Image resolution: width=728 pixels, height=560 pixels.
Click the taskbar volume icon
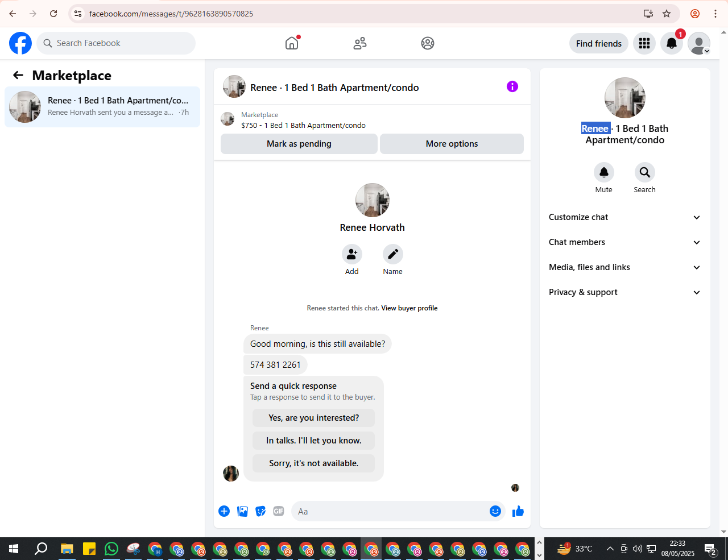coord(637,549)
